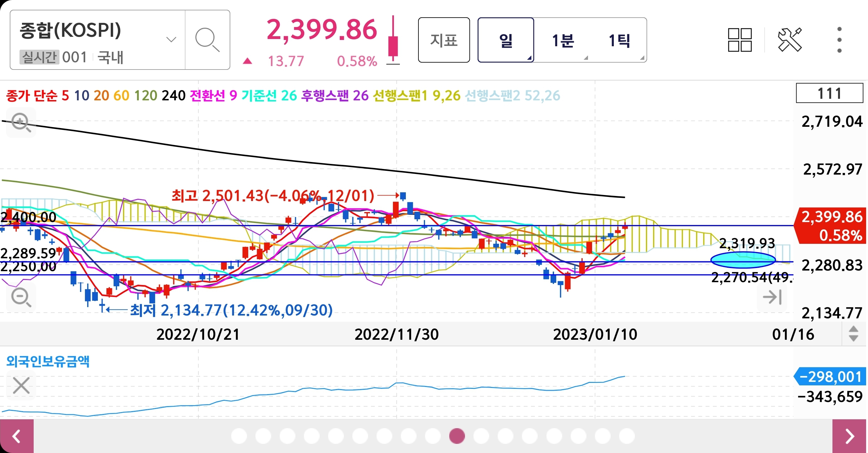Click the up/down stepper beside 01/16
The image size is (868, 453).
853,334
